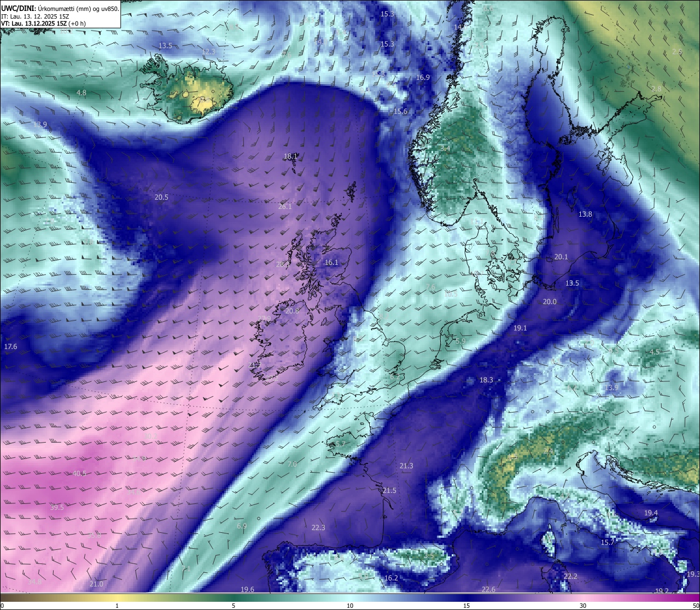700x610 pixels.
Task: Click the 19.3 value label
Action: pos(693,574)
